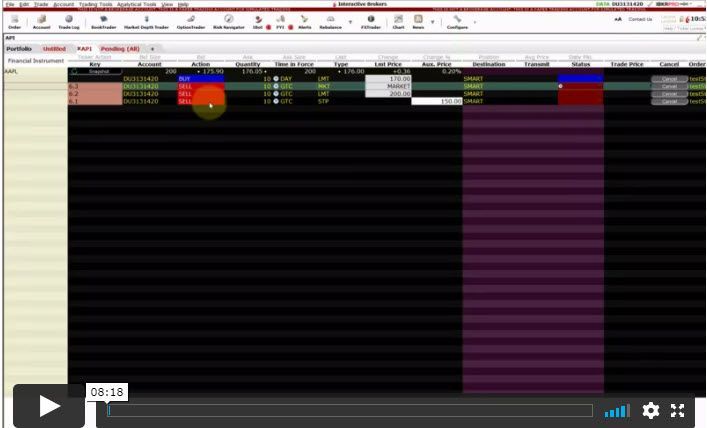Click the Time in Force column header
Screen dimensions: 707x428
pyautogui.click(x=294, y=64)
